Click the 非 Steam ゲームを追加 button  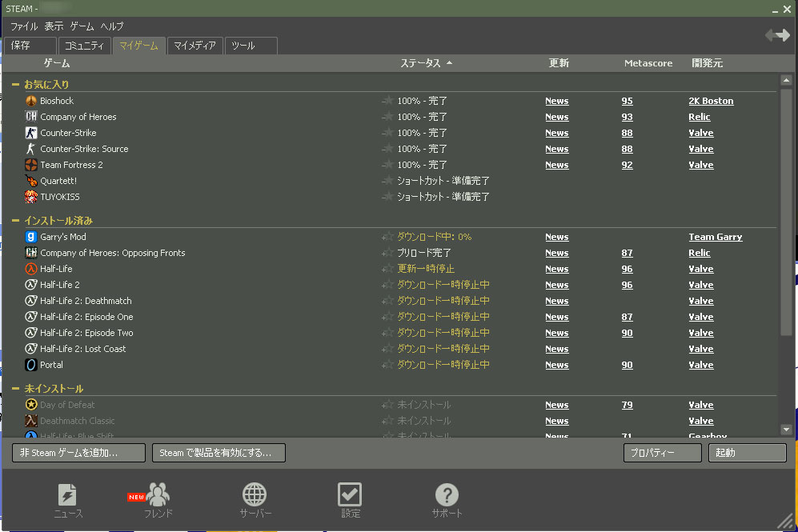(78, 453)
